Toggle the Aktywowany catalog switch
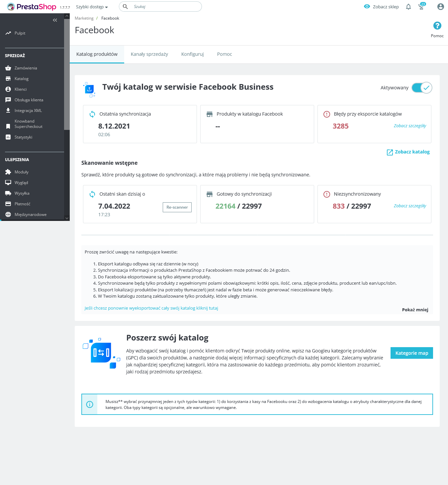This screenshot has width=448, height=485. coord(422,88)
